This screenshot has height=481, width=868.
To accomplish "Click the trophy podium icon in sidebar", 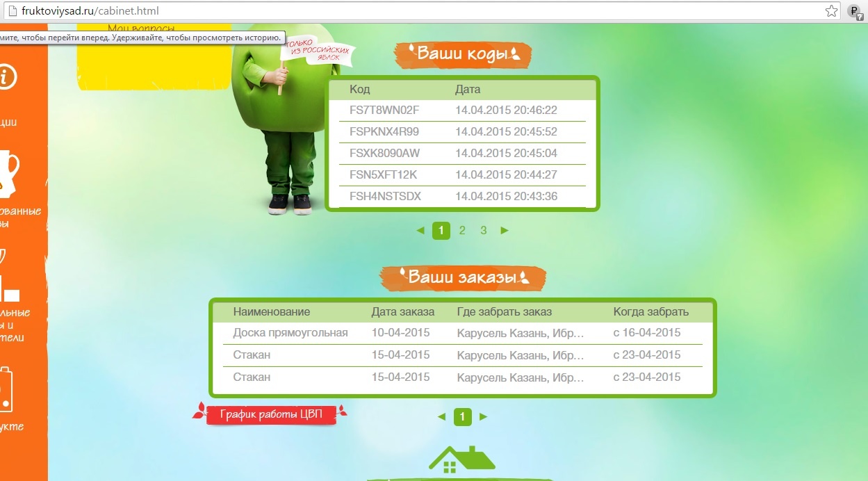I will (10, 278).
